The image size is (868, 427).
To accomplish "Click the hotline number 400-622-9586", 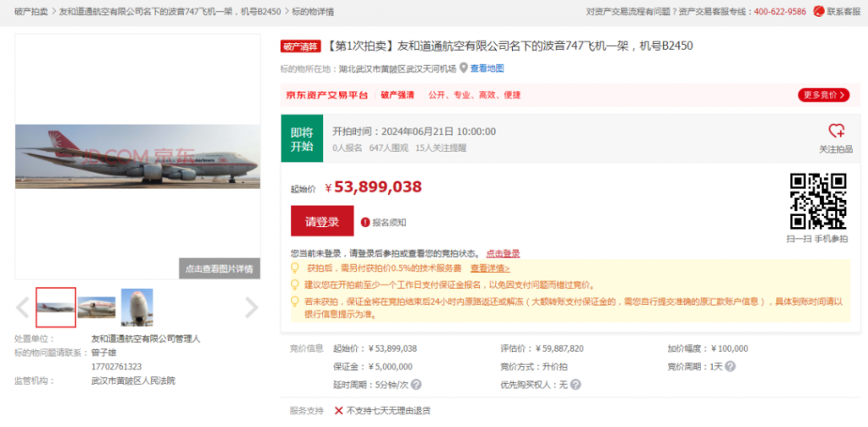I will click(780, 11).
